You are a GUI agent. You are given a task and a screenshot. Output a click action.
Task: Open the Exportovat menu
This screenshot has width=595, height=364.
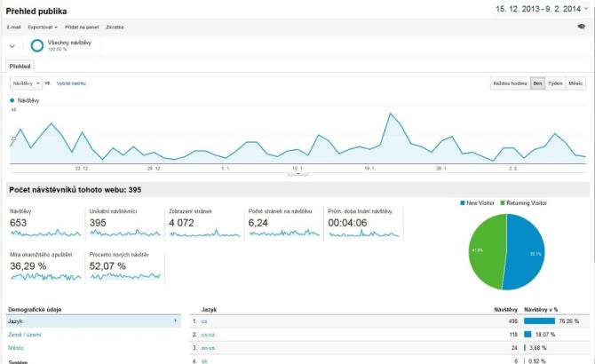click(x=44, y=27)
